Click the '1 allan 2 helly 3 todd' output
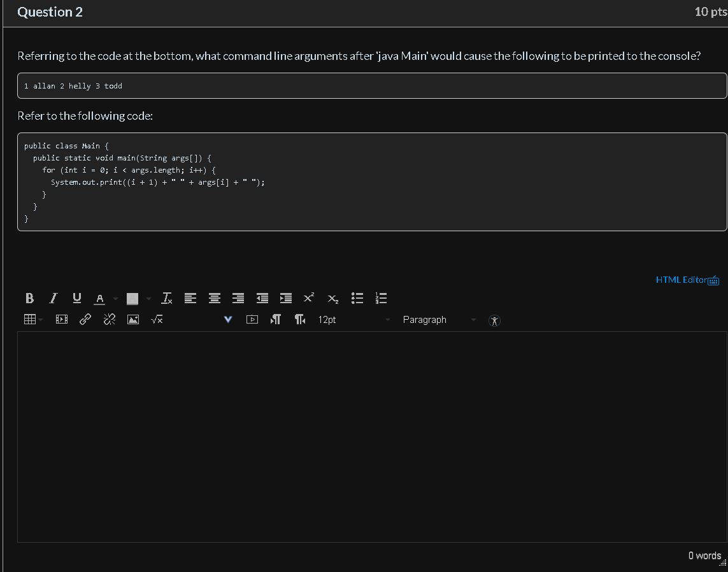Image resolution: width=728 pixels, height=572 pixels. [x=73, y=86]
